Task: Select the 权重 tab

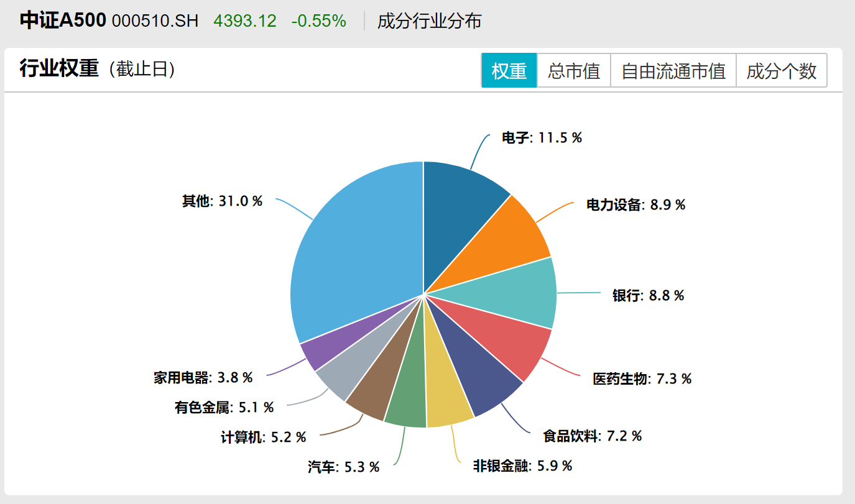Action: tap(509, 70)
